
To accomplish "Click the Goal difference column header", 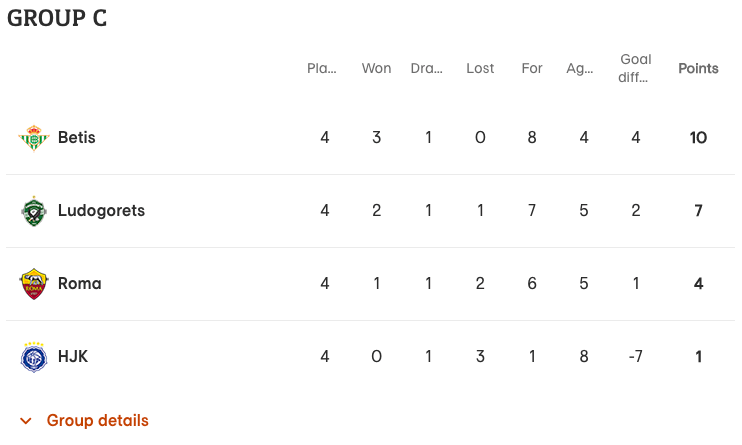I will tap(636, 68).
